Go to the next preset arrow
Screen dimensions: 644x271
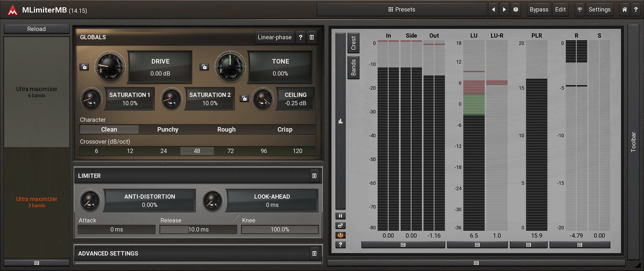(504, 10)
